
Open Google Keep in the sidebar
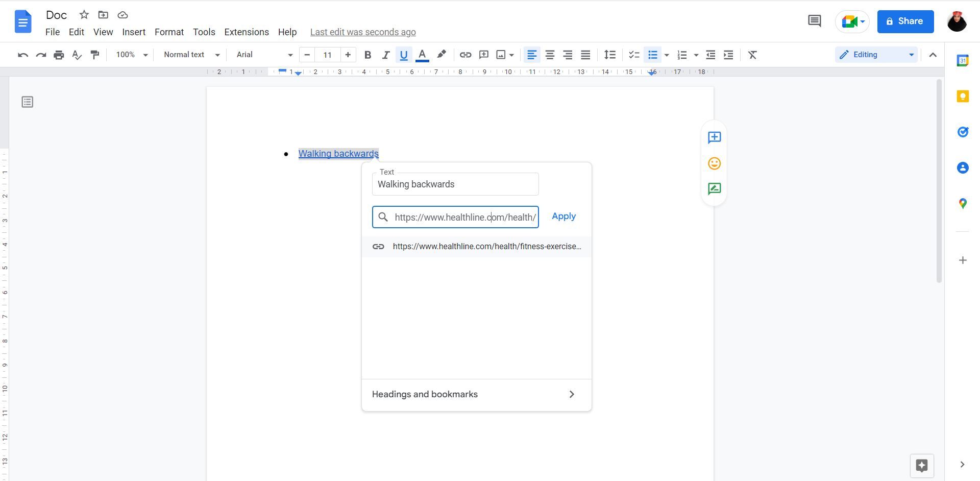coord(963,96)
